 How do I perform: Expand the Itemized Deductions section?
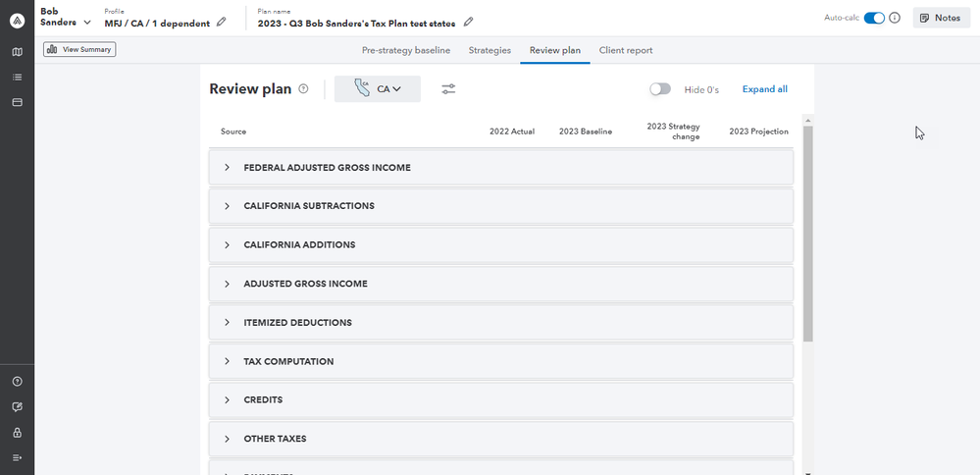click(x=227, y=323)
